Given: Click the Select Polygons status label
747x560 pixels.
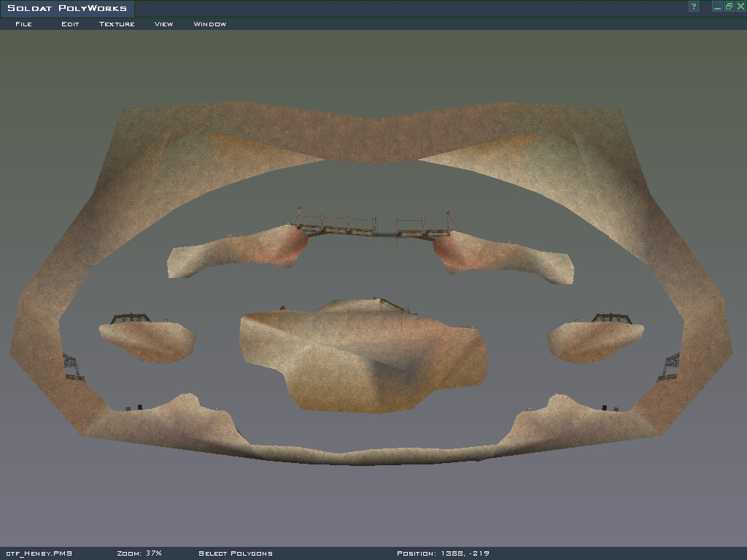Looking at the screenshot, I should [x=236, y=553].
